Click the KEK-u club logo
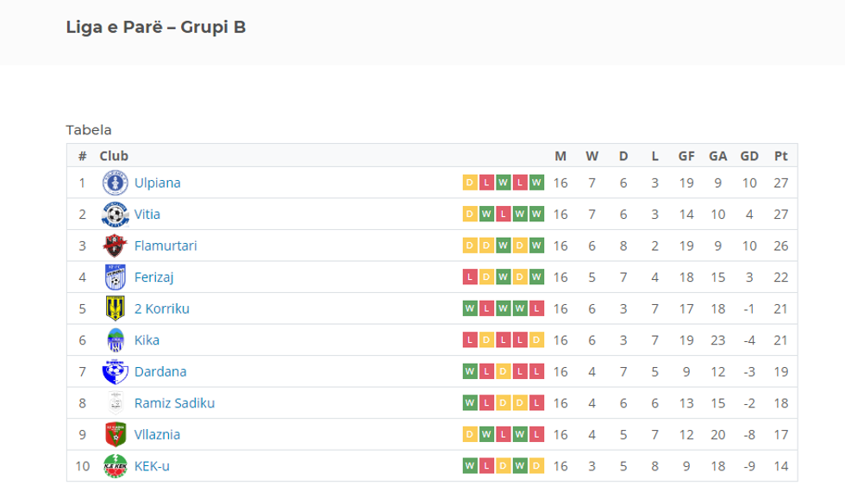This screenshot has width=845, height=504. 115,466
